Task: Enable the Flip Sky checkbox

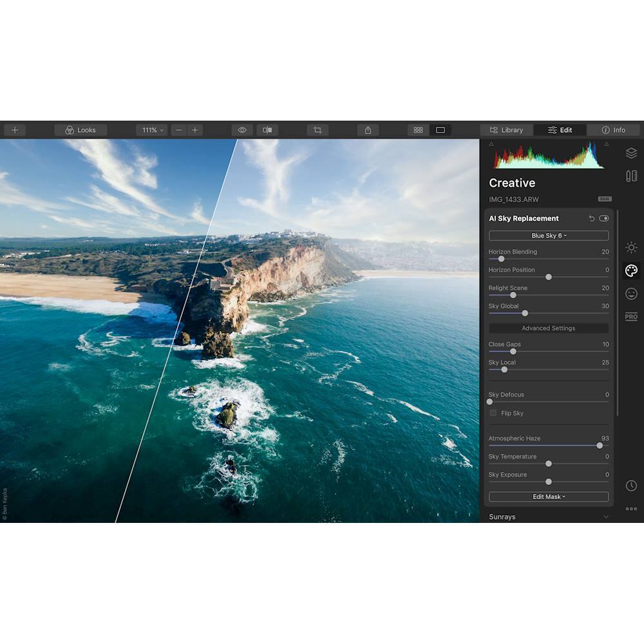Action: [493, 413]
